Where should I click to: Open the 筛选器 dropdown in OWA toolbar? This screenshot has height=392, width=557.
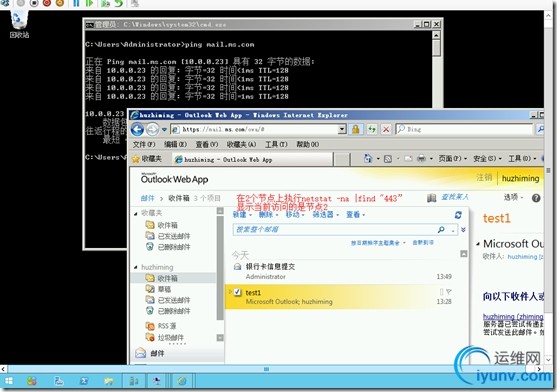click(x=325, y=215)
